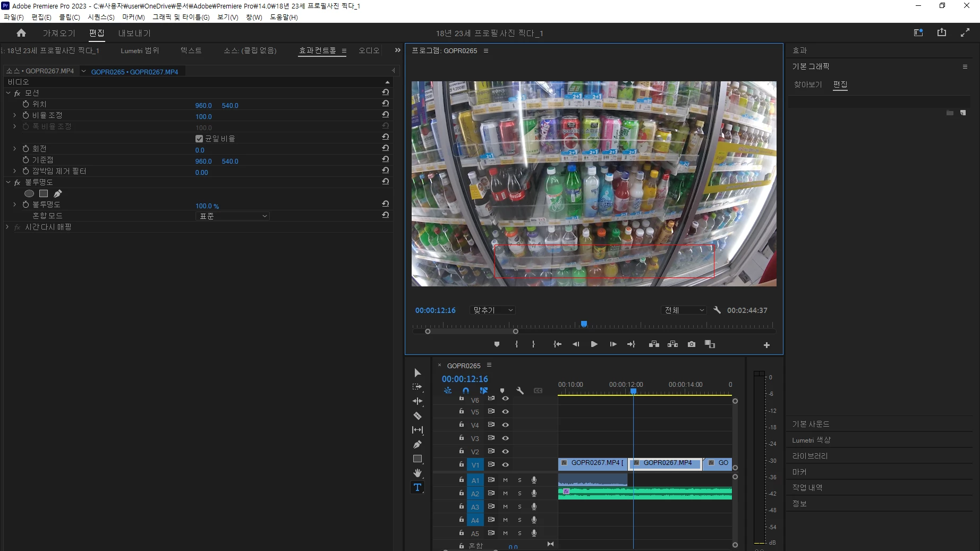The width and height of the screenshot is (980, 551).
Task: Expand the Time Remapping section
Action: 7,227
